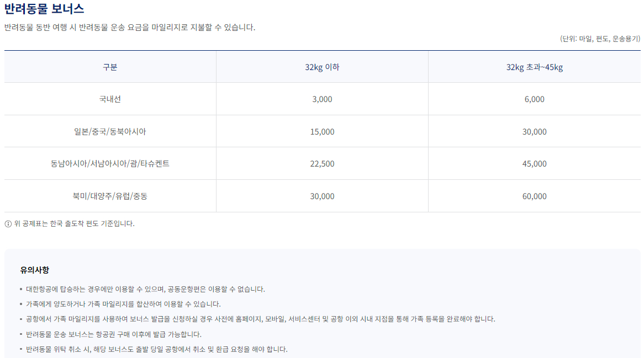Click the 일본/중국/동북아시아 row label
Screen dimensions: 644x358
(x=110, y=131)
